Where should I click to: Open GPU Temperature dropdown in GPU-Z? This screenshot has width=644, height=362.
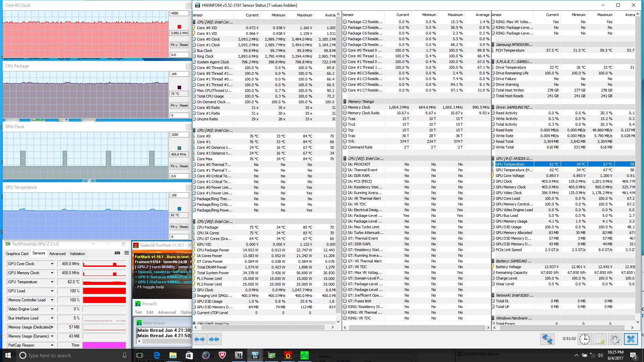[52, 282]
